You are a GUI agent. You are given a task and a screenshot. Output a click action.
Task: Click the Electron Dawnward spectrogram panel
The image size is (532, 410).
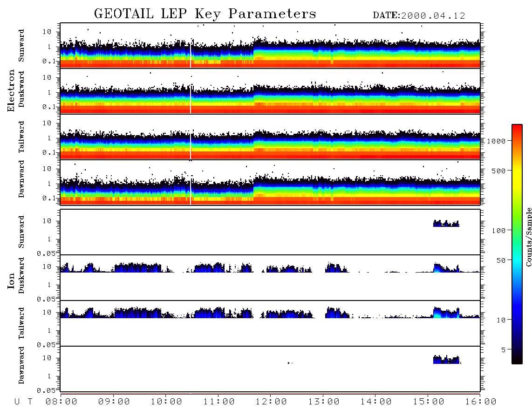coord(270,182)
